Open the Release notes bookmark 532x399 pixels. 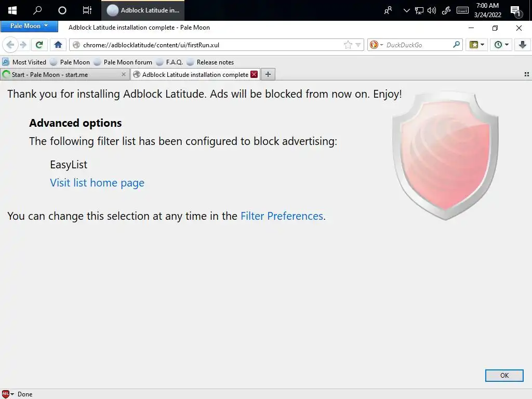[210, 62]
